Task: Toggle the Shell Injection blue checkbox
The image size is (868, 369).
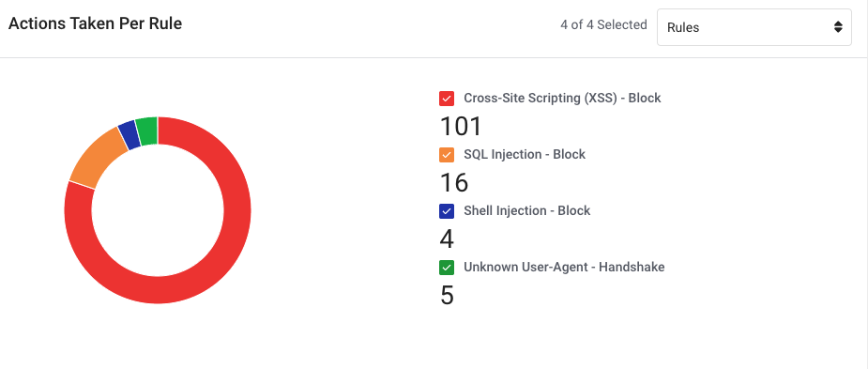Action: [x=446, y=211]
